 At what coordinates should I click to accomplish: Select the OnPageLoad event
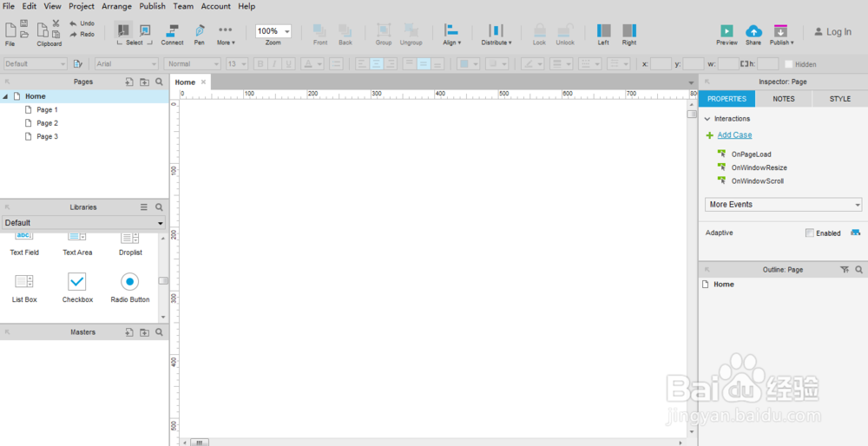pyautogui.click(x=751, y=154)
